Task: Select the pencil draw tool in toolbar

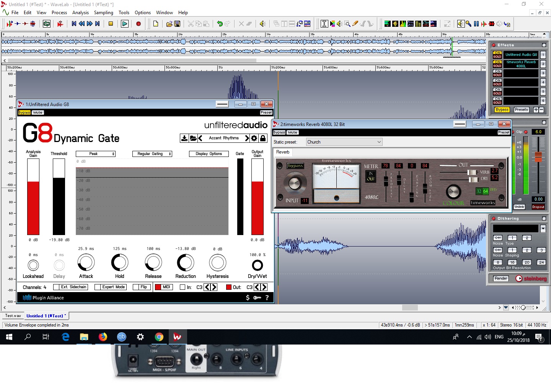Action: click(355, 24)
